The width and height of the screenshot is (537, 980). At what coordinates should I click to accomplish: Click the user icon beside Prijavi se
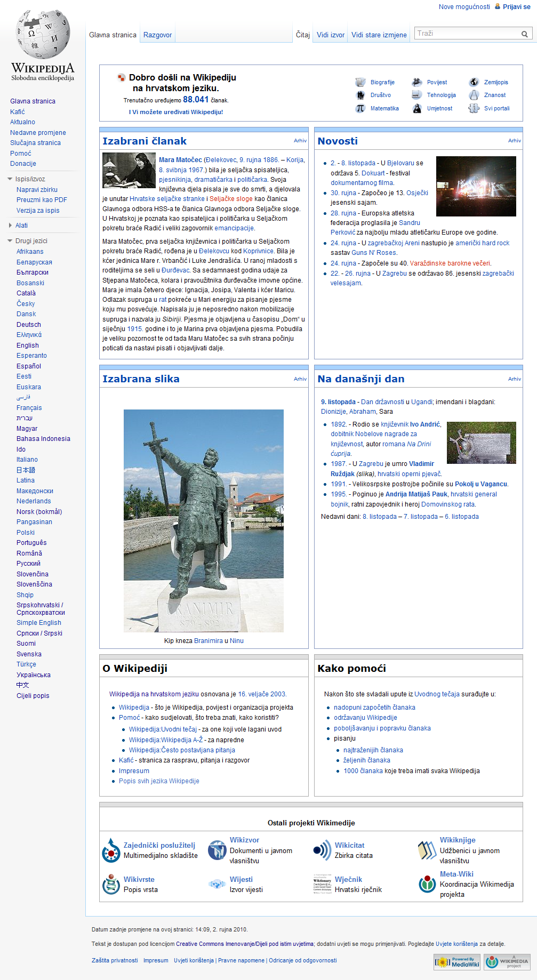coord(498,6)
